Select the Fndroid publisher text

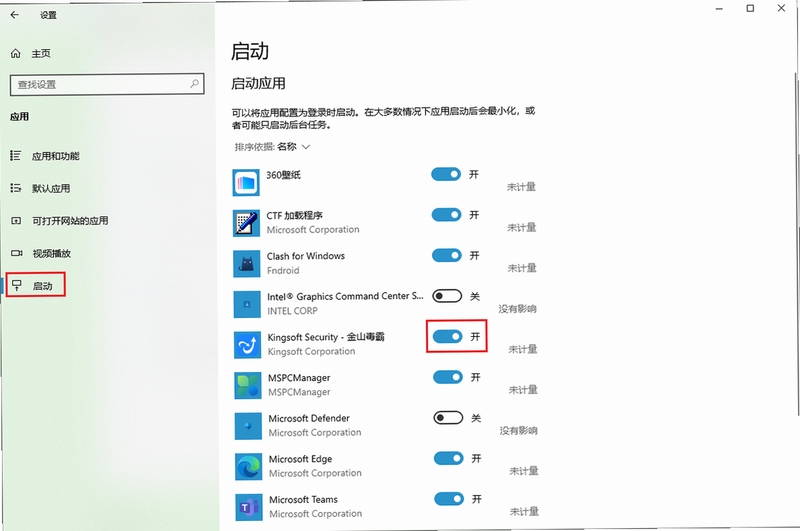point(283,270)
